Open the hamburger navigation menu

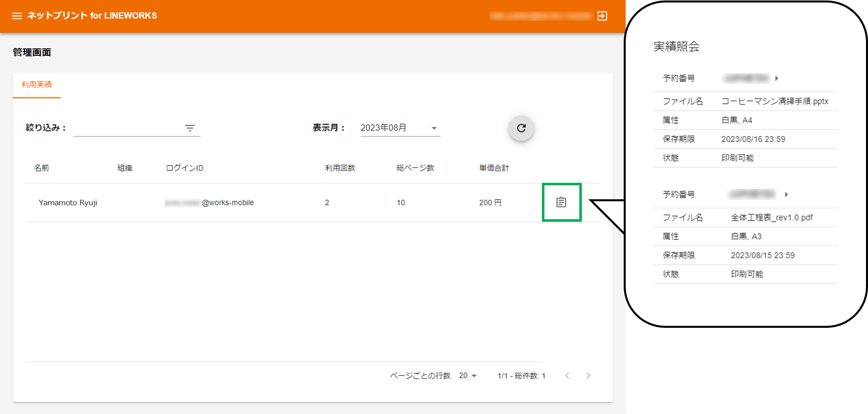(17, 16)
